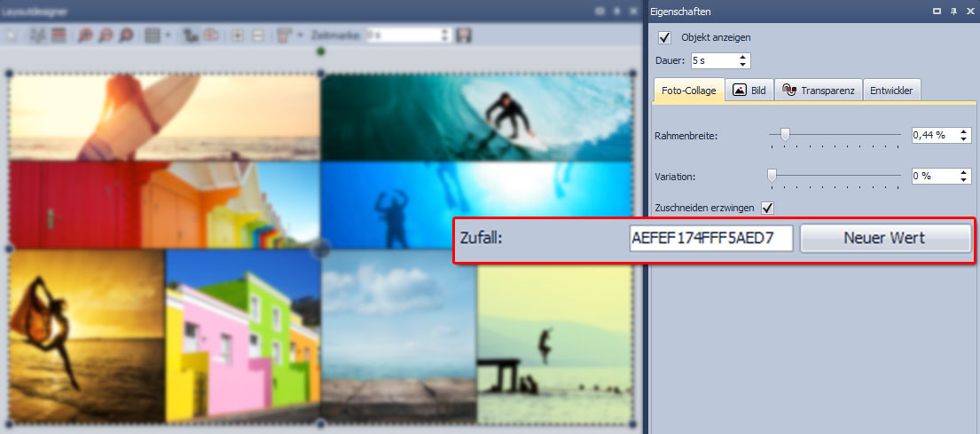Open the Transparenz tab

[819, 90]
